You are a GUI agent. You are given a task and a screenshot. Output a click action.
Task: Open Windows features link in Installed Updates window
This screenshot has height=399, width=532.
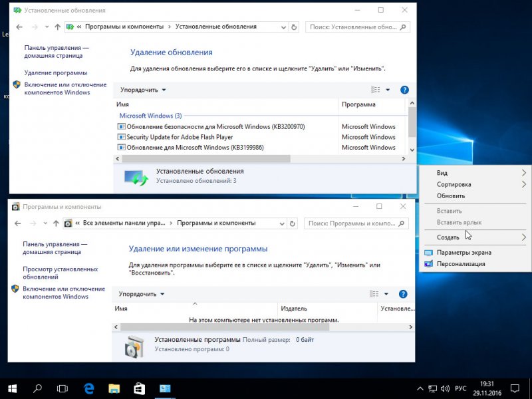pos(65,88)
